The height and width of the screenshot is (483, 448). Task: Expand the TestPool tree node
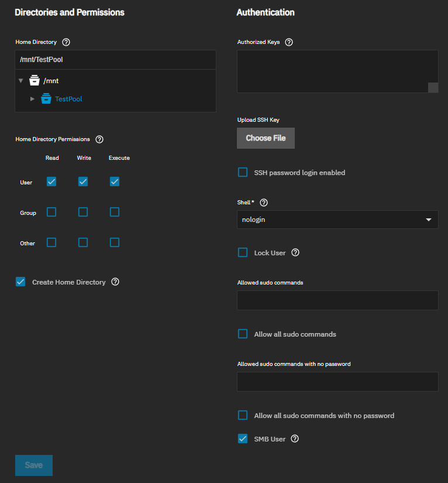(33, 99)
